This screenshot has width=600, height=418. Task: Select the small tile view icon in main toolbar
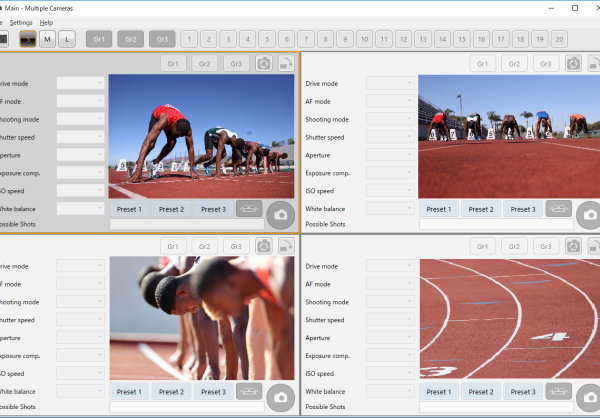28,39
